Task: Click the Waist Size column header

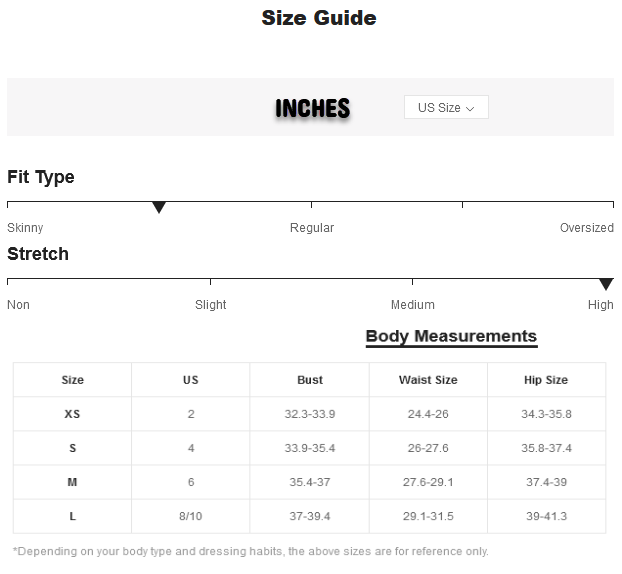Action: click(x=428, y=380)
